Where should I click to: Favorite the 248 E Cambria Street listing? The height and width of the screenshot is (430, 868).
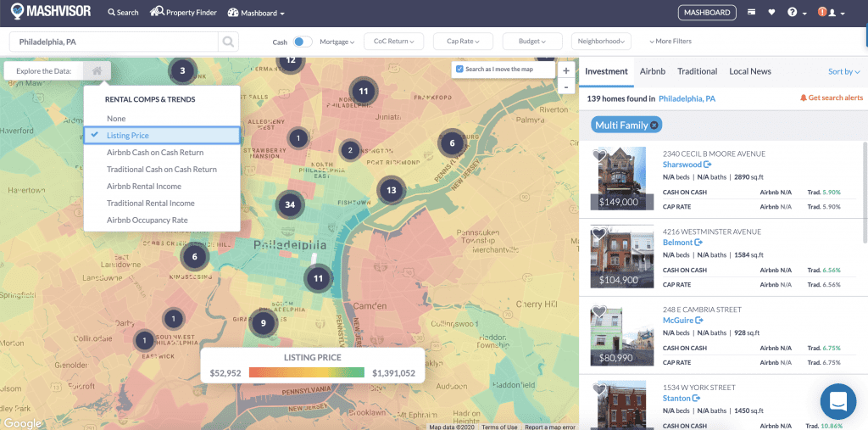tap(599, 312)
